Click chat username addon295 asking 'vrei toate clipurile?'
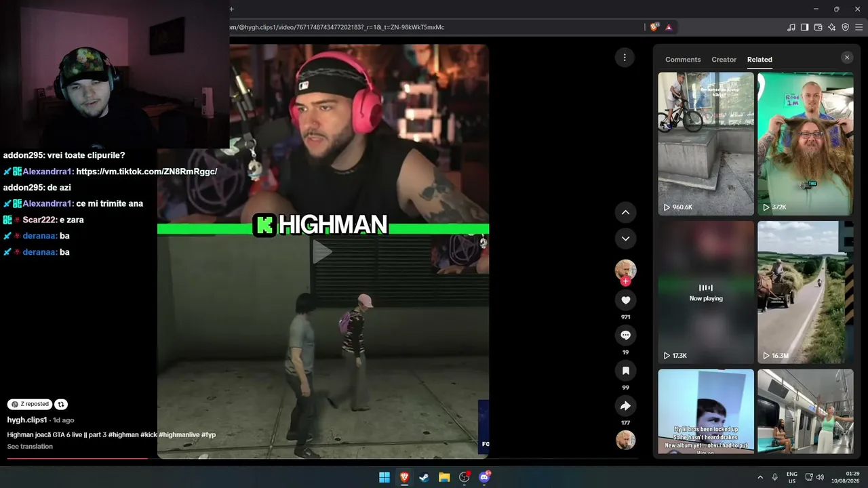This screenshot has height=488, width=868. 23,155
